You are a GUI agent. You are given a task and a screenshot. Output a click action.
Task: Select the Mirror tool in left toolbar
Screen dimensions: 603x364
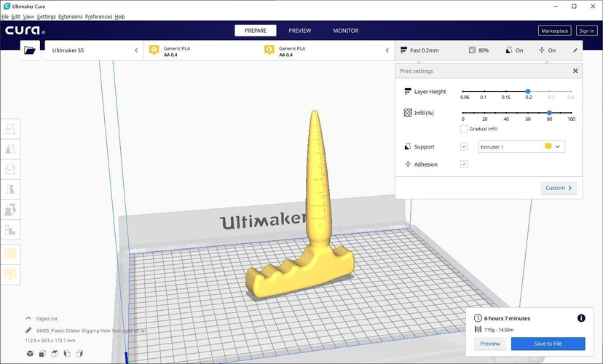click(10, 189)
